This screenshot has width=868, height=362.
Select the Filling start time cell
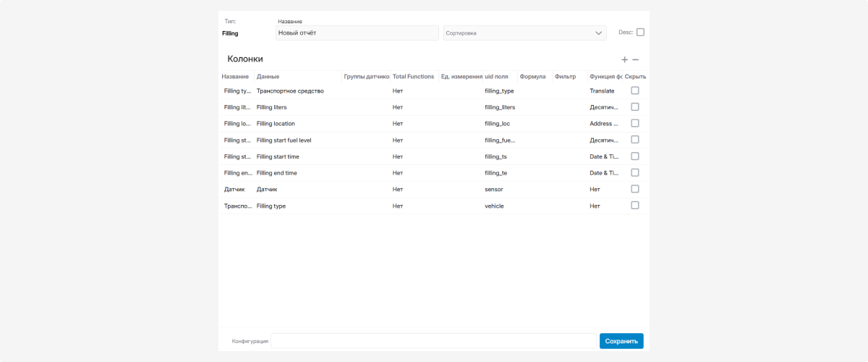(278, 156)
